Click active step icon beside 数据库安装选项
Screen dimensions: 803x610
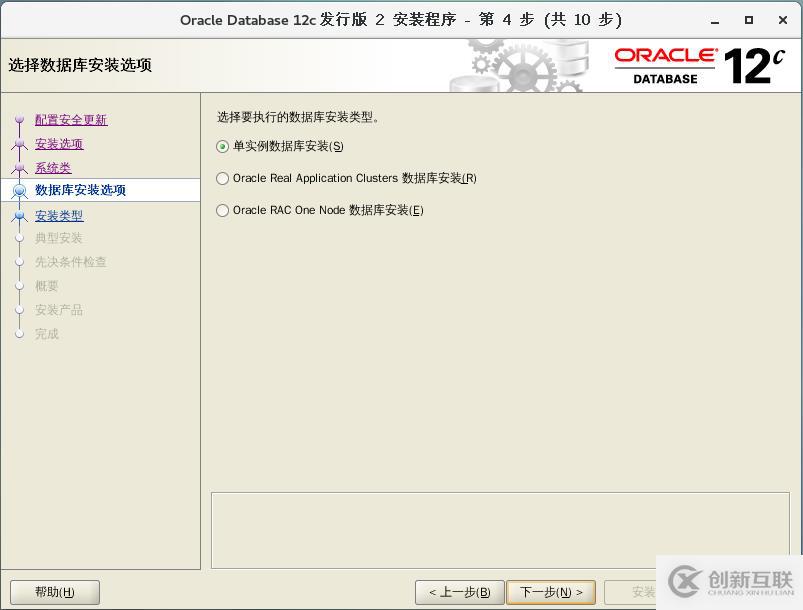tap(19, 191)
